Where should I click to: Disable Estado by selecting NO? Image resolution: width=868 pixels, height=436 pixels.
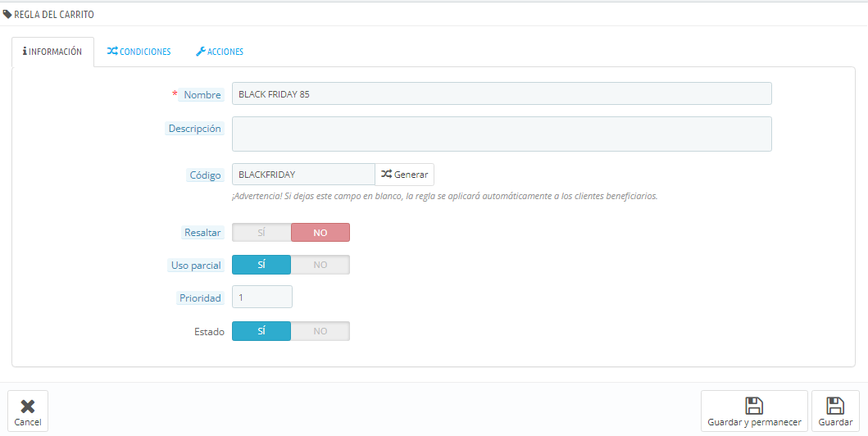320,331
